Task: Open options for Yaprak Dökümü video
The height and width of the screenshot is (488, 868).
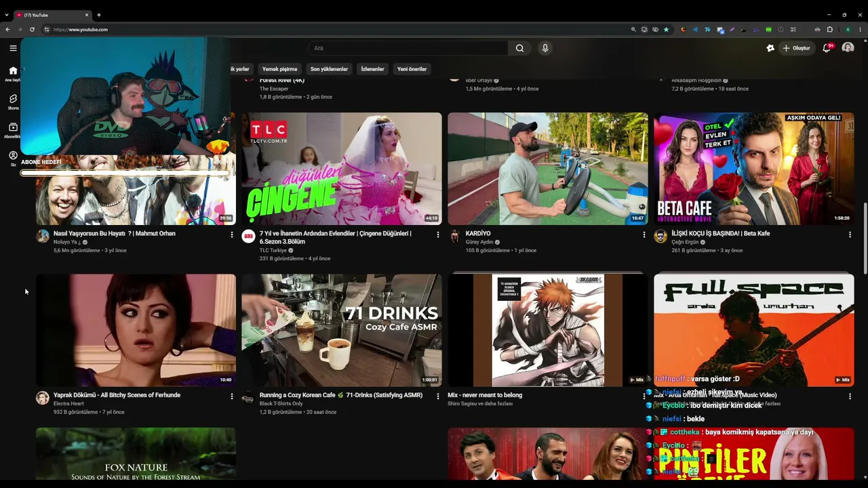Action: point(232,396)
